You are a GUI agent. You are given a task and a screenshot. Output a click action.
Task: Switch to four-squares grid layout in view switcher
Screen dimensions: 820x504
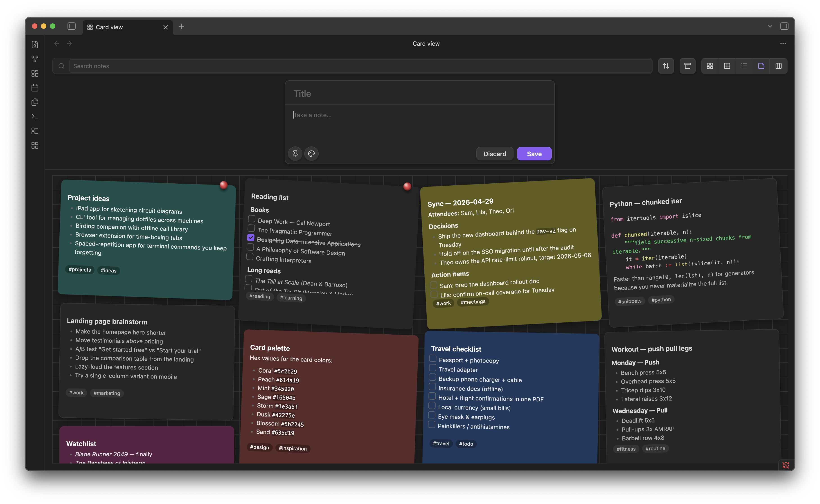(710, 66)
